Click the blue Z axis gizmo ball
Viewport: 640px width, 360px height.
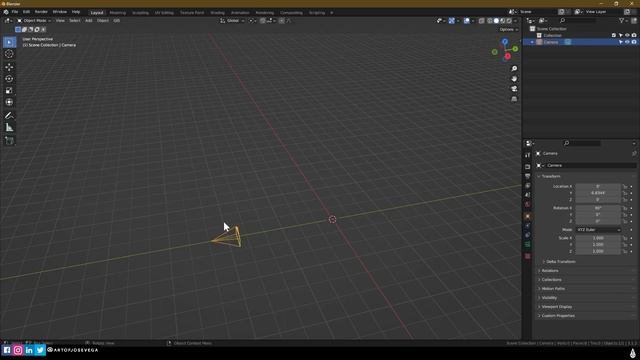[505, 42]
